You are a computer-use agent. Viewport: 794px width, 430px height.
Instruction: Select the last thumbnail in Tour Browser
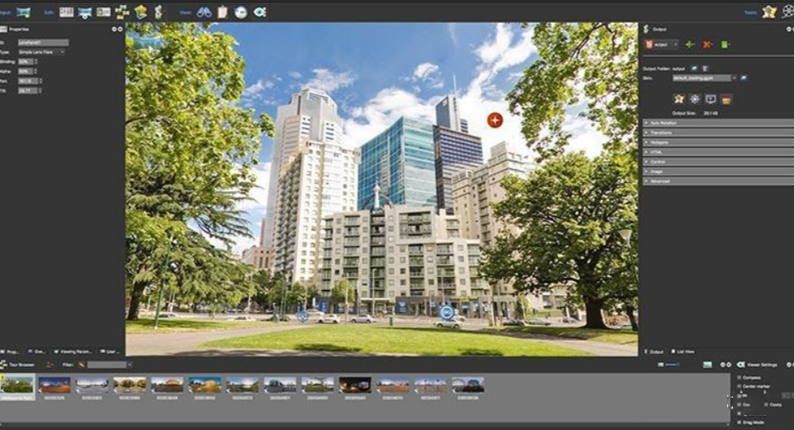[x=468, y=385]
